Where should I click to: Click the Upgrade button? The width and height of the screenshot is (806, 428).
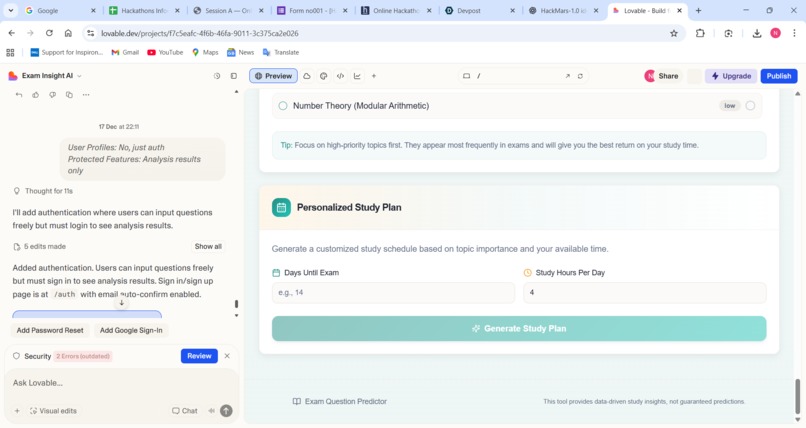point(731,76)
